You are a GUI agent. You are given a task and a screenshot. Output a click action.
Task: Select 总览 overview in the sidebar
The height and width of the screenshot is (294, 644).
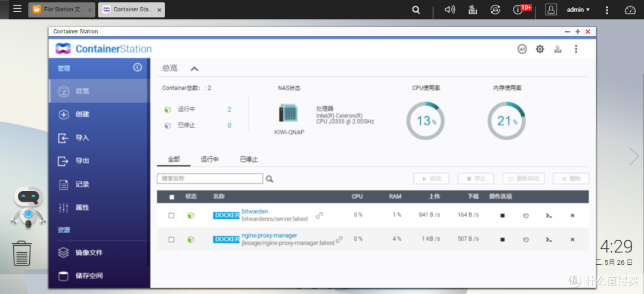(x=98, y=91)
